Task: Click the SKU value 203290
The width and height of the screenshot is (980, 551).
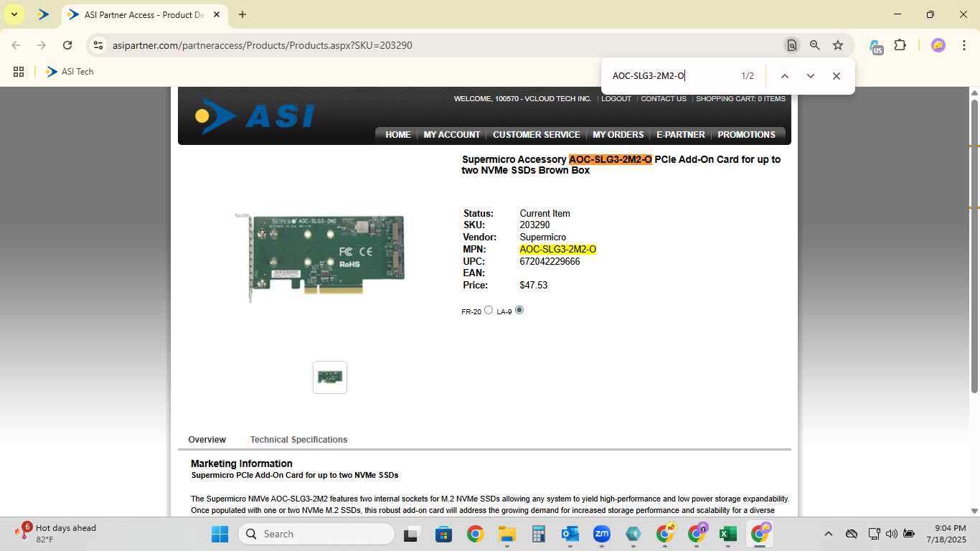Action: 534,225
